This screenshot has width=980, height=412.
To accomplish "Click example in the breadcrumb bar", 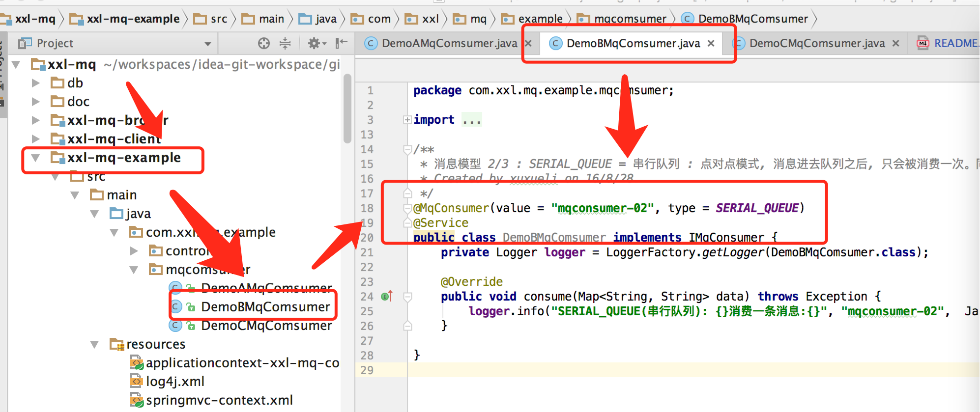I will point(532,19).
